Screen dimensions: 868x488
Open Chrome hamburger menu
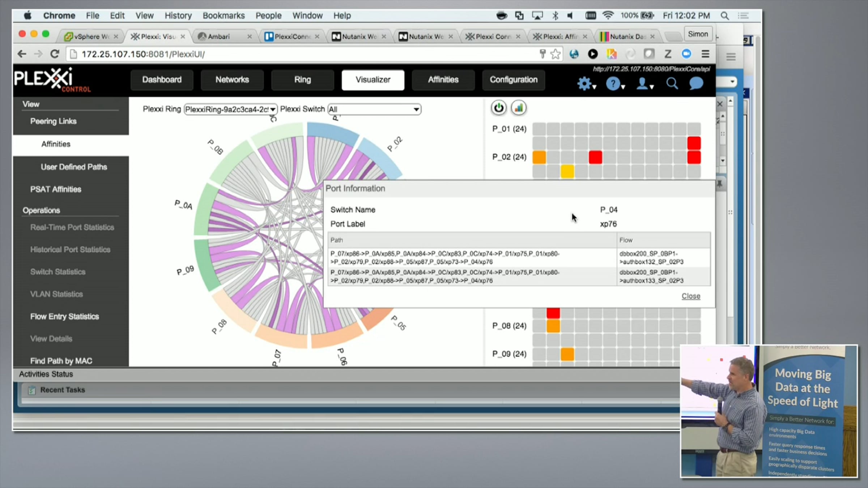(705, 54)
